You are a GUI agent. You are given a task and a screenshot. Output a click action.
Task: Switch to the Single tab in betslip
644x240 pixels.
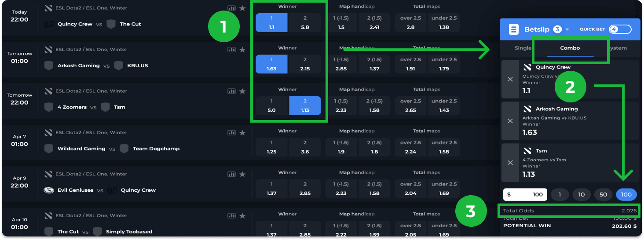point(523,48)
